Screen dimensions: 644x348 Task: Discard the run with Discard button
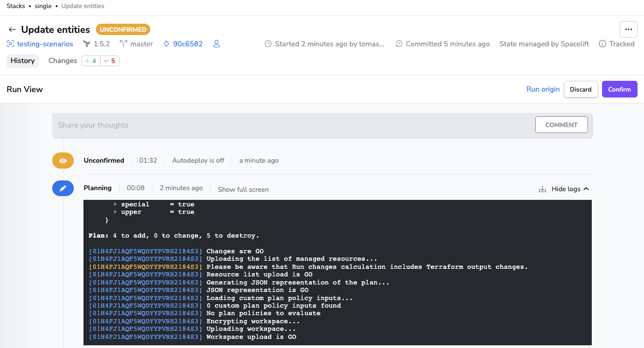(x=580, y=89)
